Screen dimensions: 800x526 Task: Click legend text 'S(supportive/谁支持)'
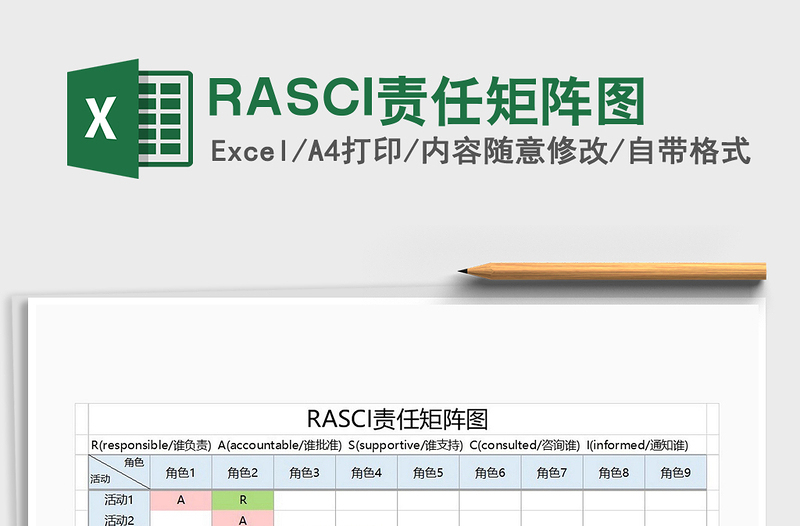pos(406,445)
